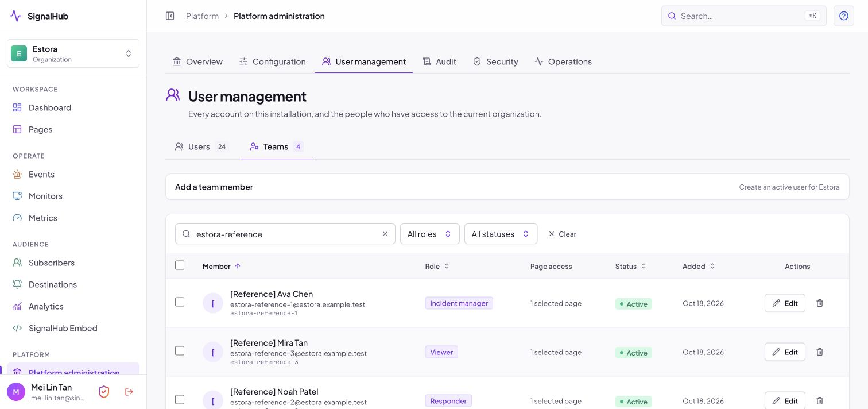
Task: Click the magnifier icon in global search
Action: click(672, 16)
